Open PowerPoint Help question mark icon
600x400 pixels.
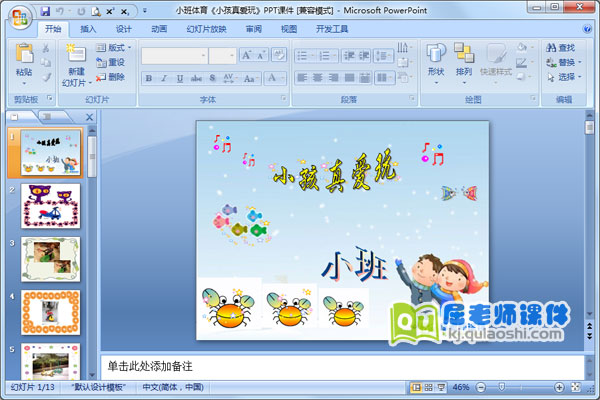click(587, 29)
